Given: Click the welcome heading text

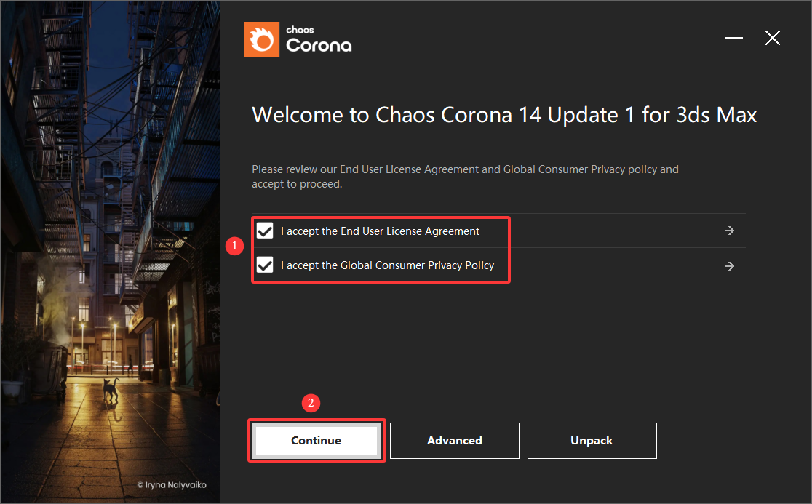Looking at the screenshot, I should 503,114.
